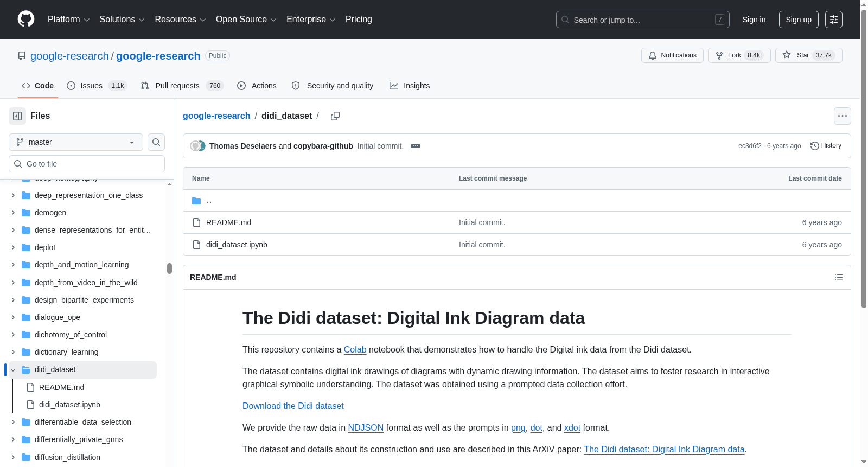This screenshot has height=467, width=868.
Task: Open commit ec3d6f2
Action: [x=750, y=146]
